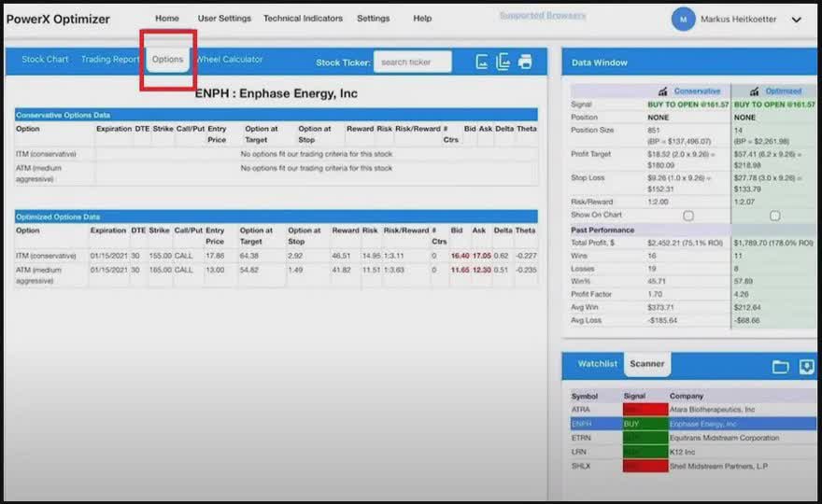822x504 pixels.
Task: Click the 155.00 strike cell
Action: click(x=160, y=256)
